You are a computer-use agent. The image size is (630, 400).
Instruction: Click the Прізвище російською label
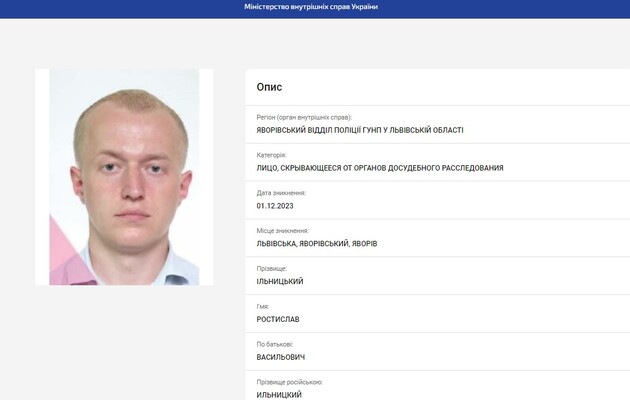click(x=290, y=382)
